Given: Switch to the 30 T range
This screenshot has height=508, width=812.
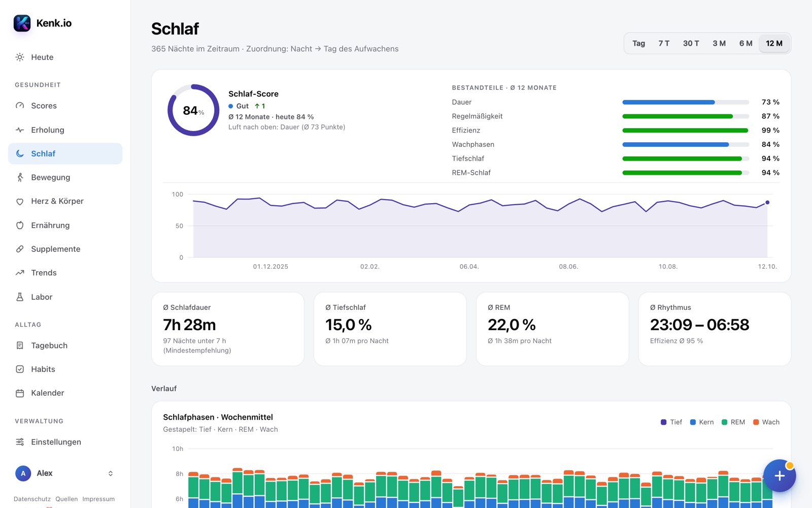Looking at the screenshot, I should (691, 44).
